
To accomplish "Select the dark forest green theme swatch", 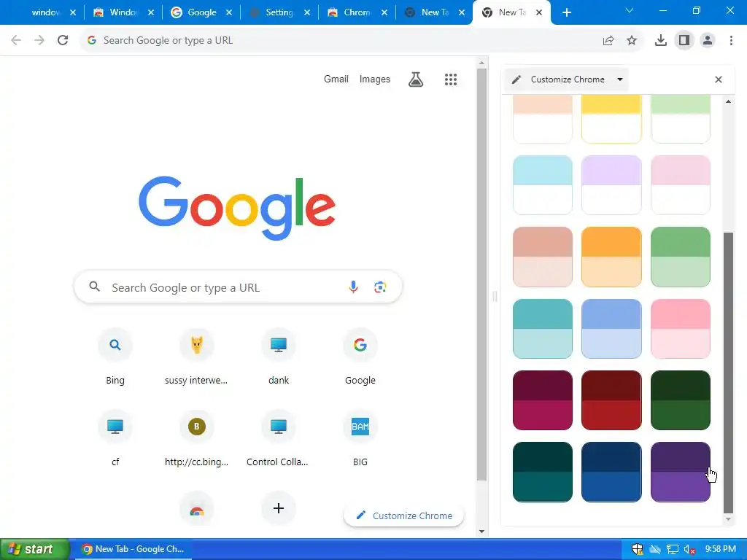I will pos(681,400).
